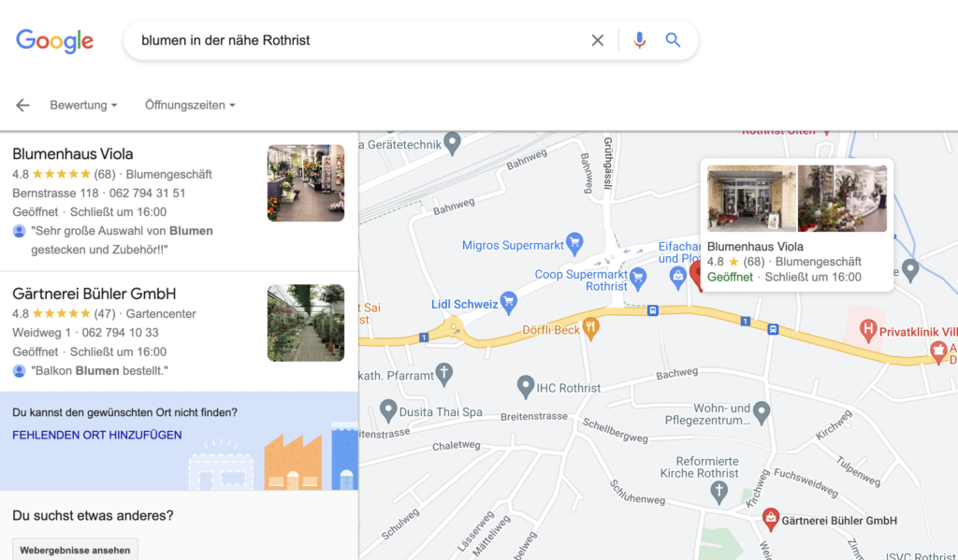This screenshot has height=560, width=958.
Task: Select the Wohn- und Pflegezentrum pin
Action: pyautogui.click(x=761, y=412)
